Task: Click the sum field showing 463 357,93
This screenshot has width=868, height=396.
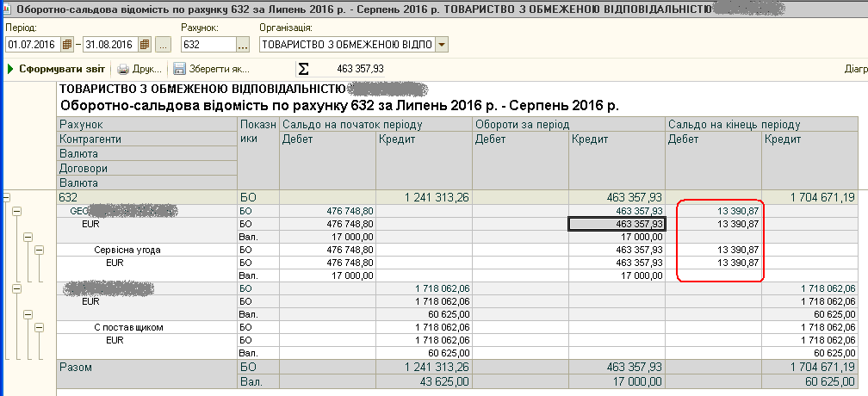Action: click(x=360, y=69)
